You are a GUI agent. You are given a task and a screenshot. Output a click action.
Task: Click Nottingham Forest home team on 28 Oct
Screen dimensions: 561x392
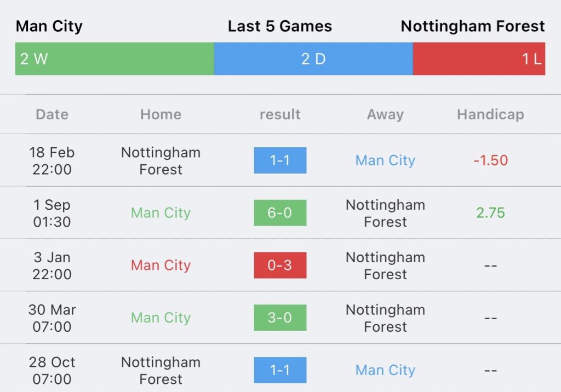pos(161,370)
